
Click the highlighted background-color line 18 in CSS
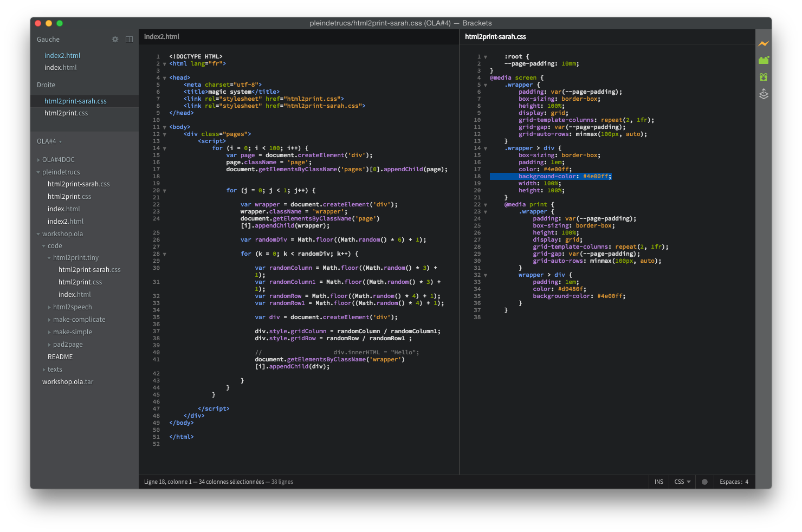tap(551, 177)
